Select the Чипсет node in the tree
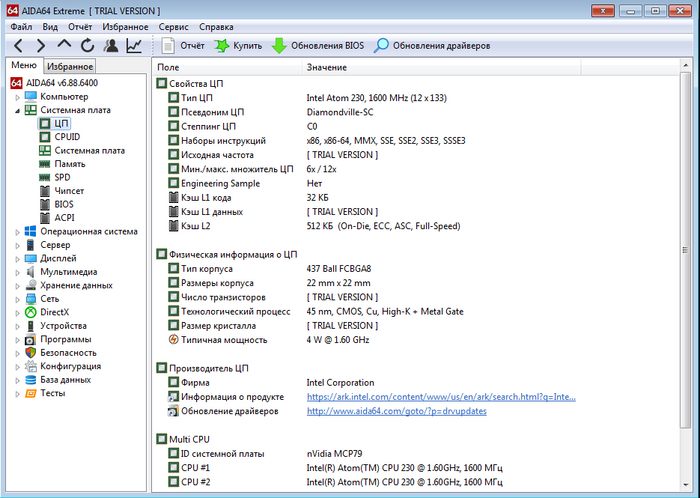The image size is (700, 498). coord(69,190)
